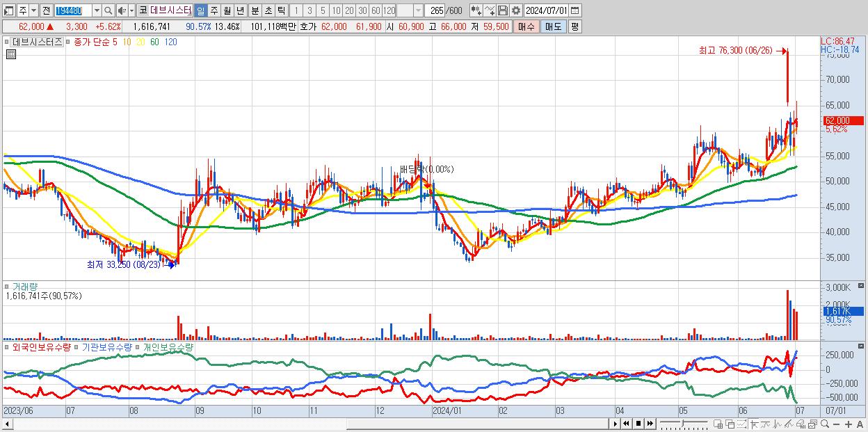Image resolution: width=868 pixels, height=432 pixels.
Task: Toggle the 기관보유수량 indicator checkbox
Action: tap(77, 346)
